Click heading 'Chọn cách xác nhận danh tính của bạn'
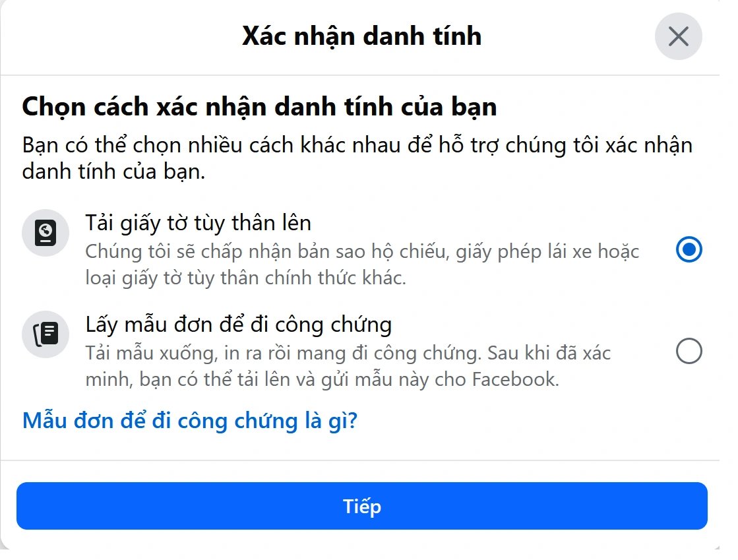The image size is (738, 560). point(259,107)
